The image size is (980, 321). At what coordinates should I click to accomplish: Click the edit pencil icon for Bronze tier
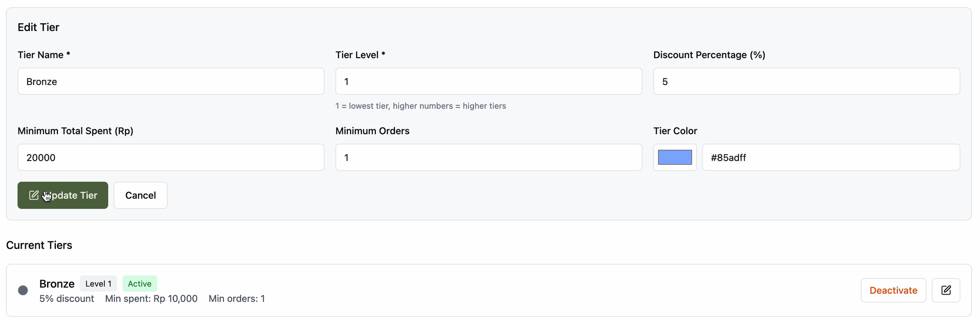tap(945, 290)
